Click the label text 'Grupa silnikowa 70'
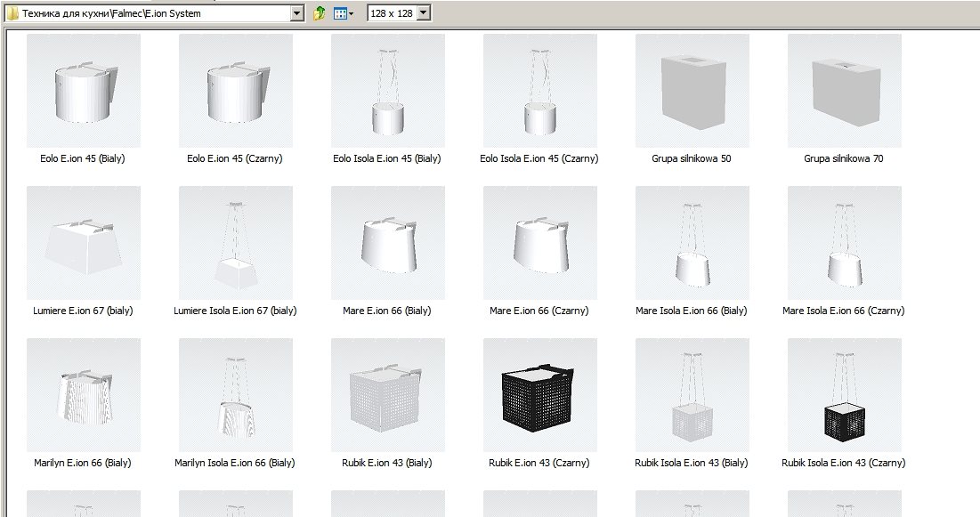 coord(844,158)
